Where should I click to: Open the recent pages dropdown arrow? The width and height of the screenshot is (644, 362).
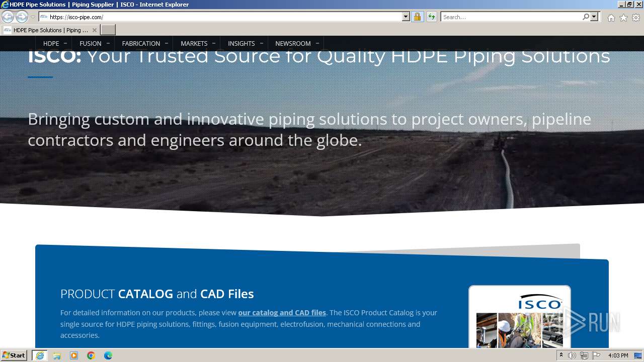33,17
